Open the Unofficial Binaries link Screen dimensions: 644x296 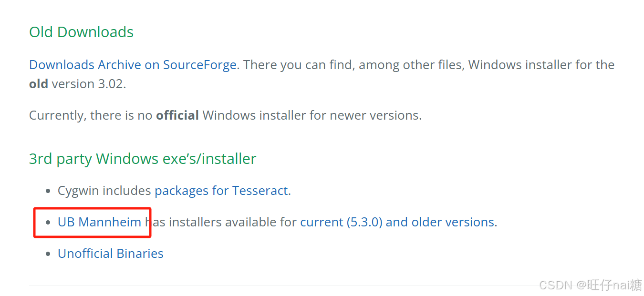pos(111,254)
